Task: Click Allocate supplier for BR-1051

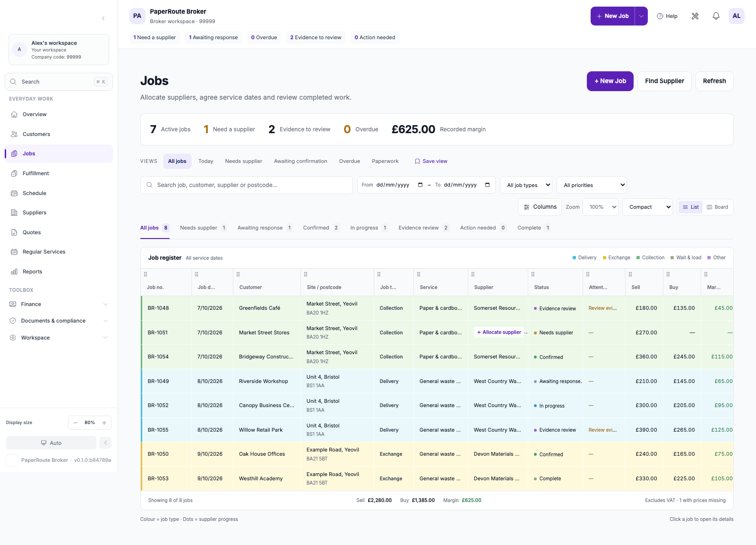Action: coord(499,332)
